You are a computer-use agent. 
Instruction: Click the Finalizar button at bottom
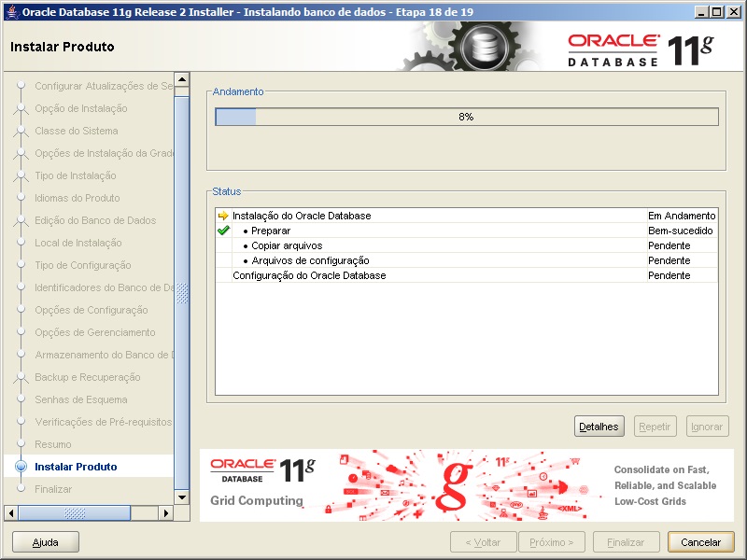pyautogui.click(x=626, y=542)
